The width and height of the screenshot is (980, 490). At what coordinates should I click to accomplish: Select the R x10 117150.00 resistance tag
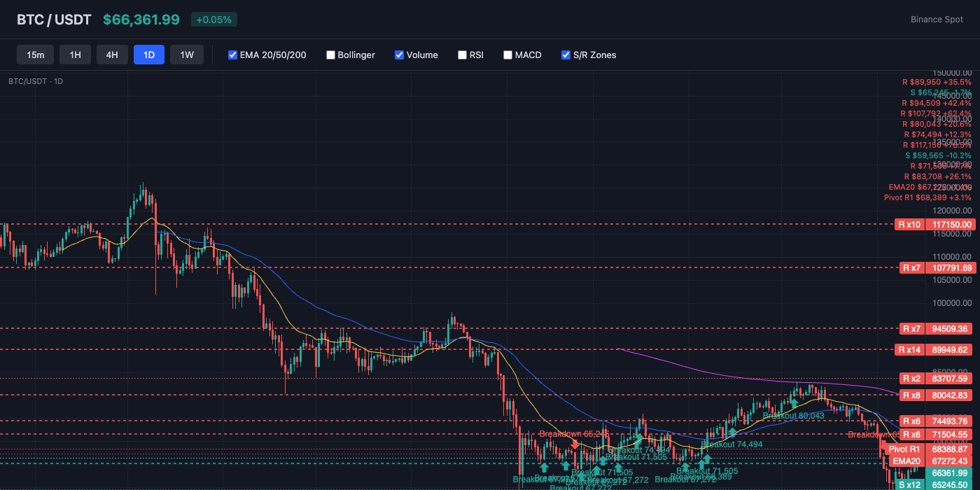pos(935,225)
